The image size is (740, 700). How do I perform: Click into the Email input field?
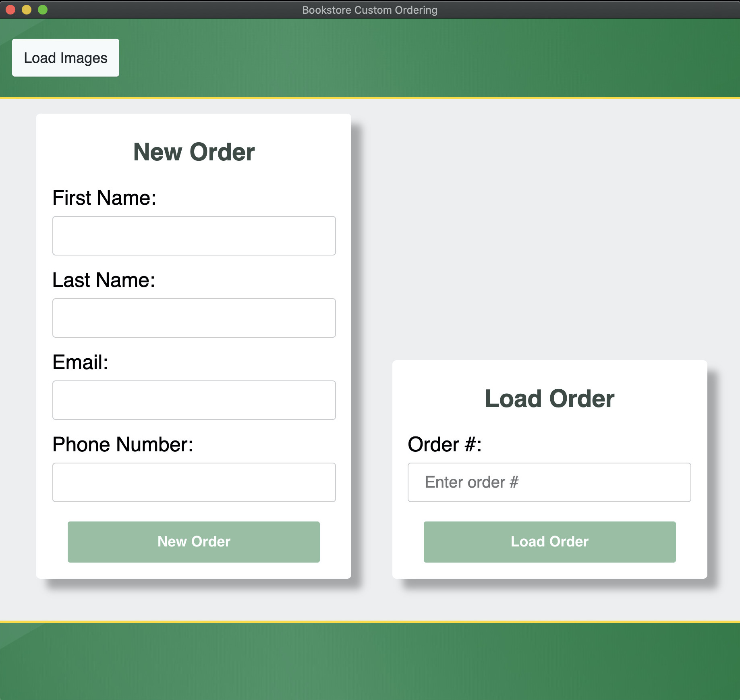pyautogui.click(x=194, y=400)
